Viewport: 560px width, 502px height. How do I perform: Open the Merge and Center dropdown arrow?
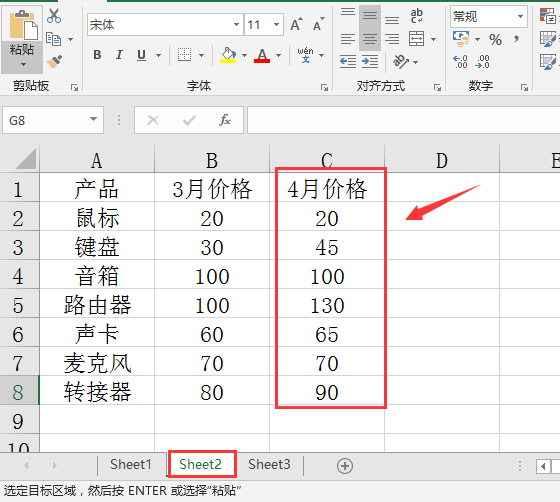pyautogui.click(x=433, y=39)
